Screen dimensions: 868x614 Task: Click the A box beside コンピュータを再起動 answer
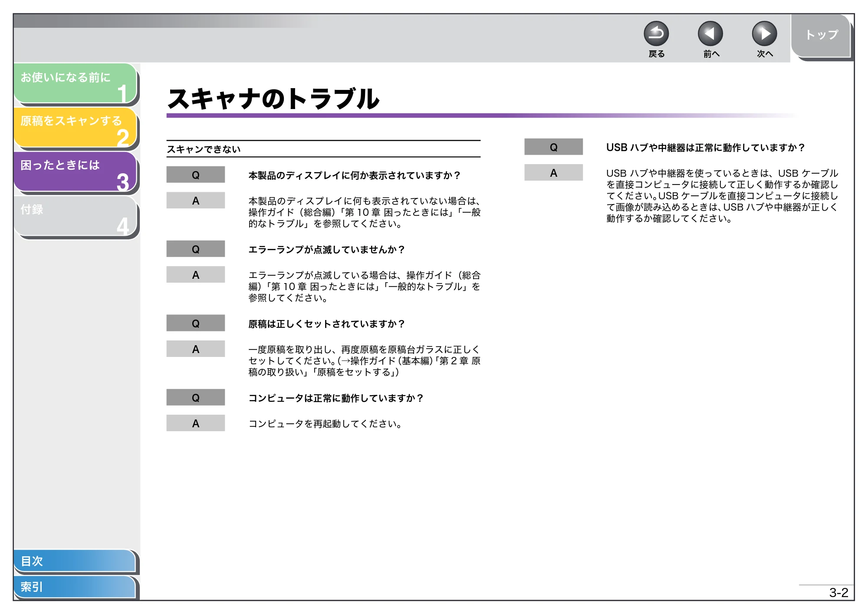pos(196,423)
